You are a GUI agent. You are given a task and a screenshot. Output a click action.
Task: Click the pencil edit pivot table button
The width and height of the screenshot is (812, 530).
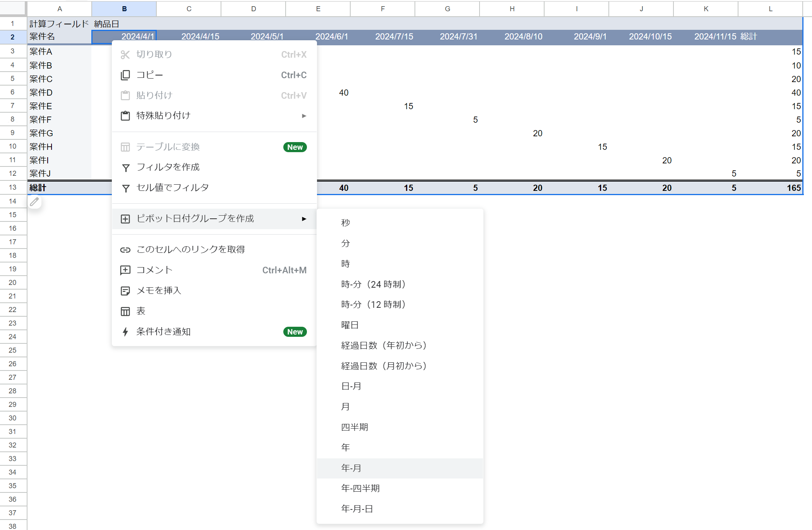pyautogui.click(x=34, y=202)
